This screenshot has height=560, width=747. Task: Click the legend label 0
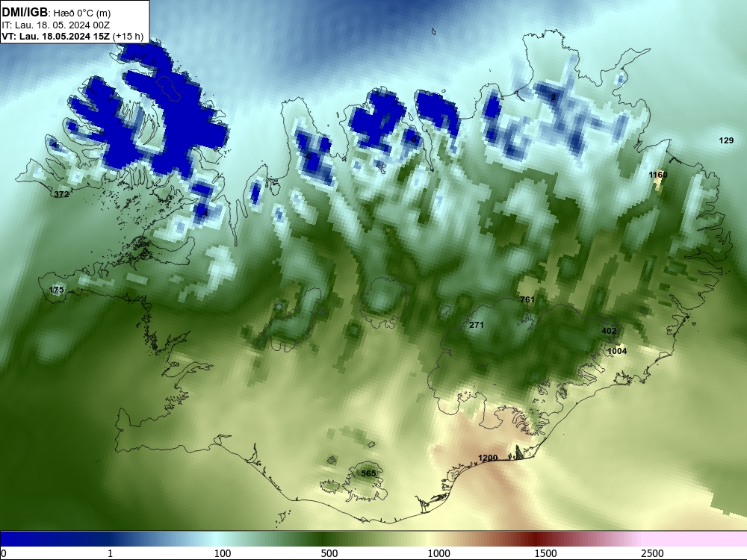[4, 553]
